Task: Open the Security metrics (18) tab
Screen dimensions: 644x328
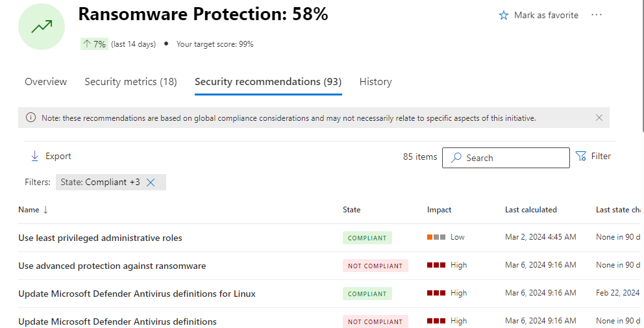Action: click(130, 82)
